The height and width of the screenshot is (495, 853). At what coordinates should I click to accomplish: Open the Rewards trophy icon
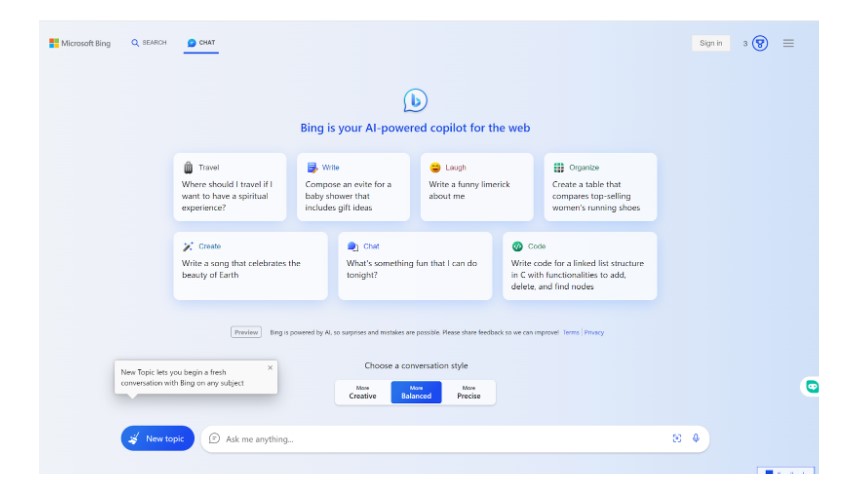pyautogui.click(x=759, y=43)
